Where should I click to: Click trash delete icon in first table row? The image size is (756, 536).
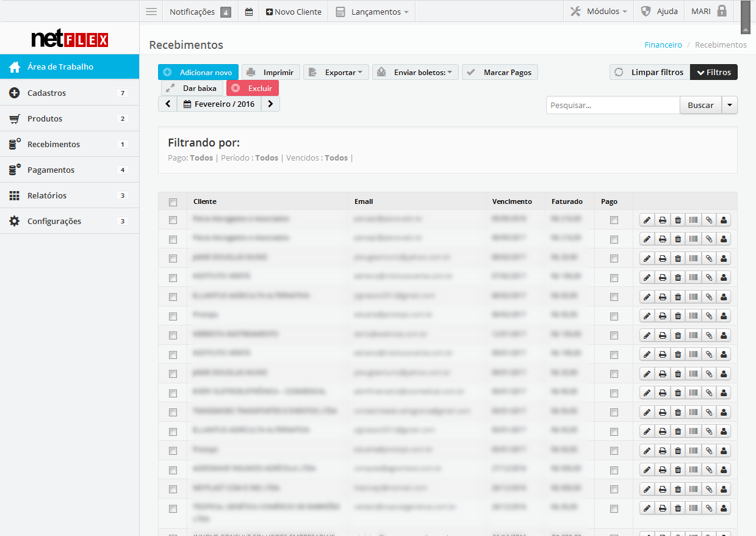pos(677,220)
